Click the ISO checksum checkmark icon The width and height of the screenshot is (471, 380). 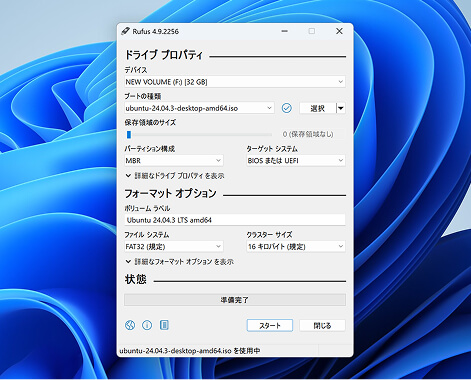287,108
